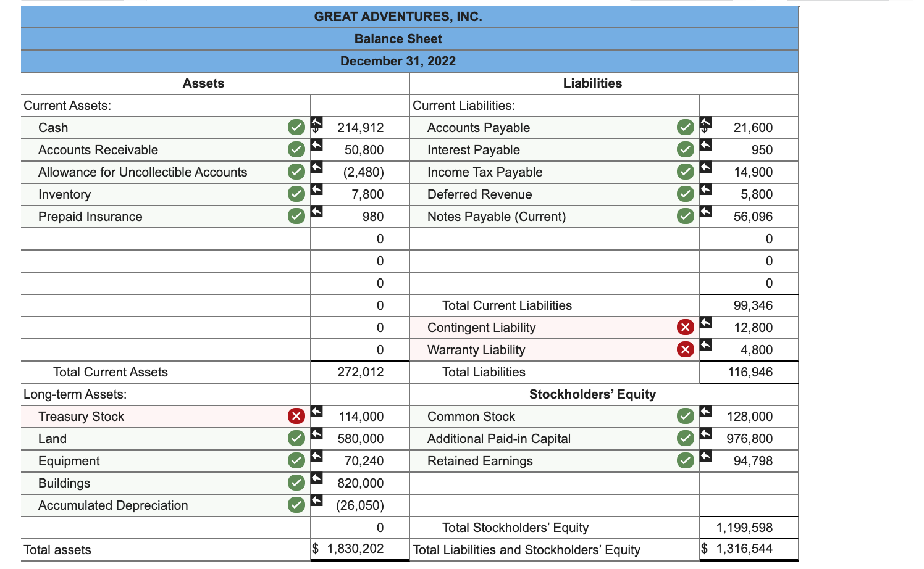
Task: Select the Treasury Stock amount 114,000
Action: coord(360,417)
